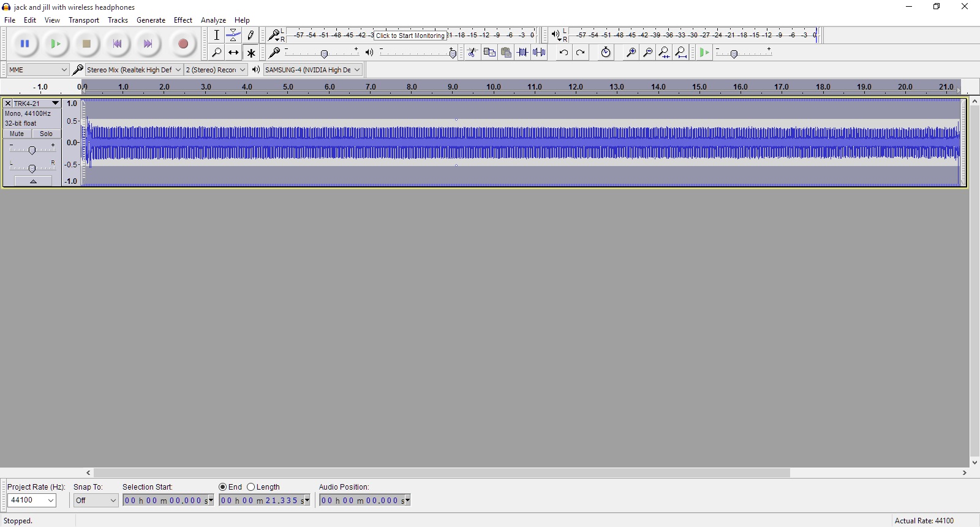Activate the Time Shift tool

pos(233,53)
